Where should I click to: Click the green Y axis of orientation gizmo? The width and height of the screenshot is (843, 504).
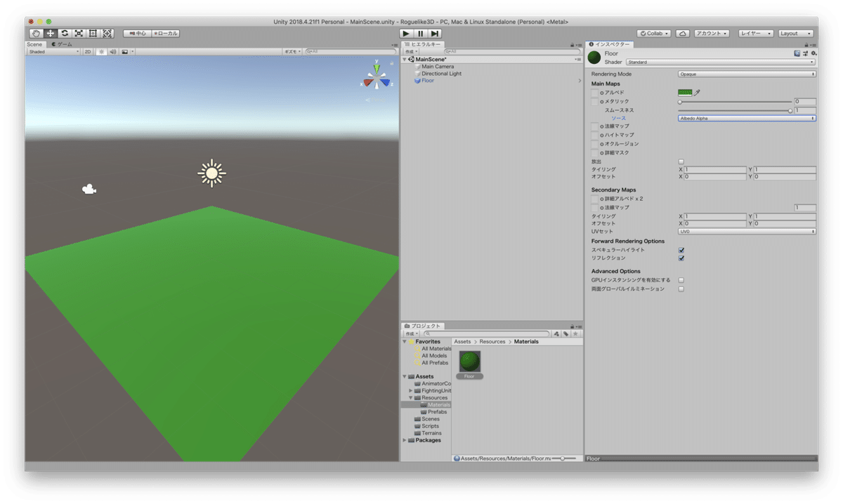pyautogui.click(x=377, y=67)
